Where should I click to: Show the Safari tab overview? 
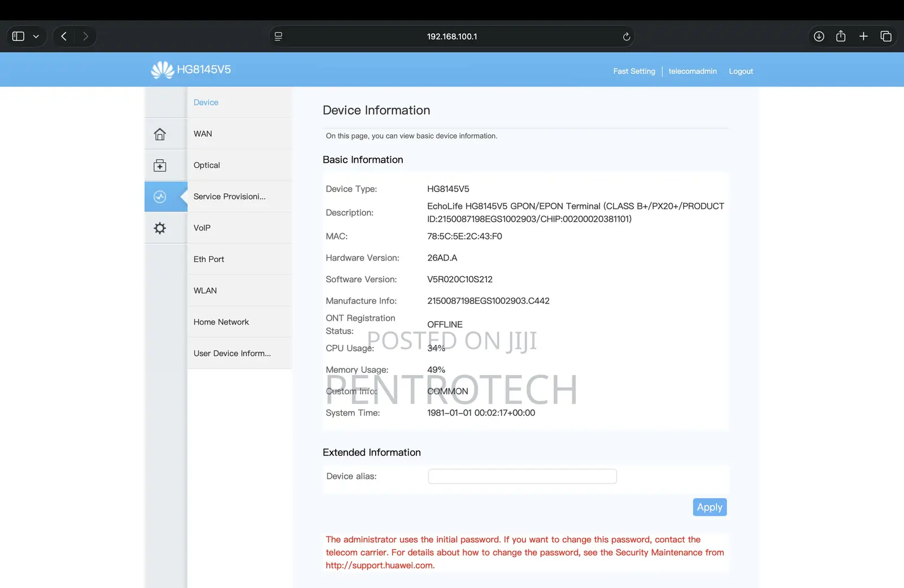(x=886, y=36)
